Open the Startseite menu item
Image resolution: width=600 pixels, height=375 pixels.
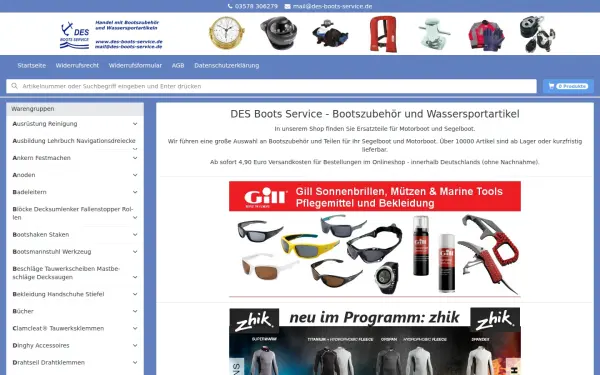[31, 65]
